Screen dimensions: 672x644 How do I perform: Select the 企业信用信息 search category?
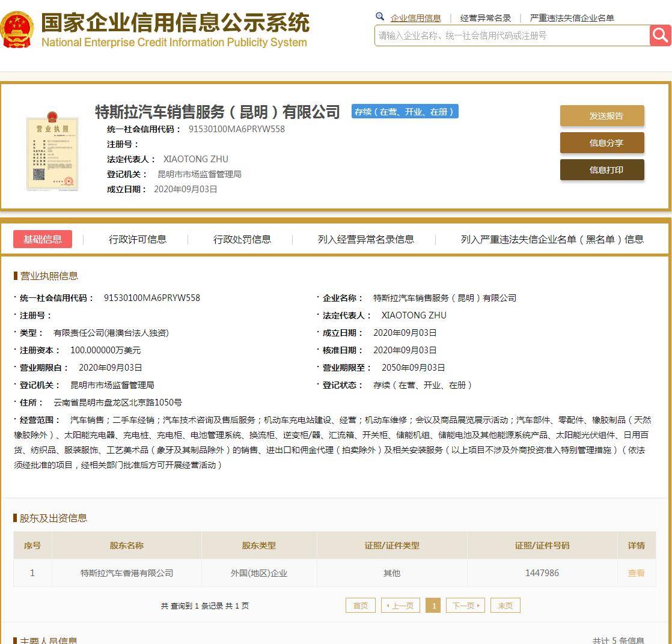pos(415,18)
